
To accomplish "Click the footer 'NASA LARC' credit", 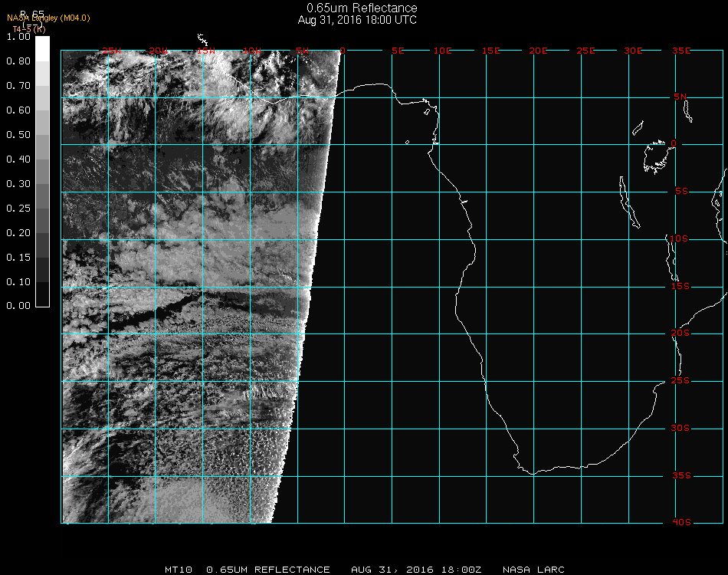I will 533,570.
